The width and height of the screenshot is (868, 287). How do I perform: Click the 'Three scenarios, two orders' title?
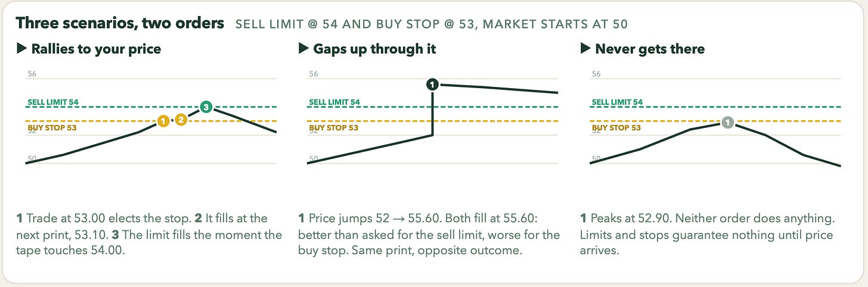tap(120, 23)
